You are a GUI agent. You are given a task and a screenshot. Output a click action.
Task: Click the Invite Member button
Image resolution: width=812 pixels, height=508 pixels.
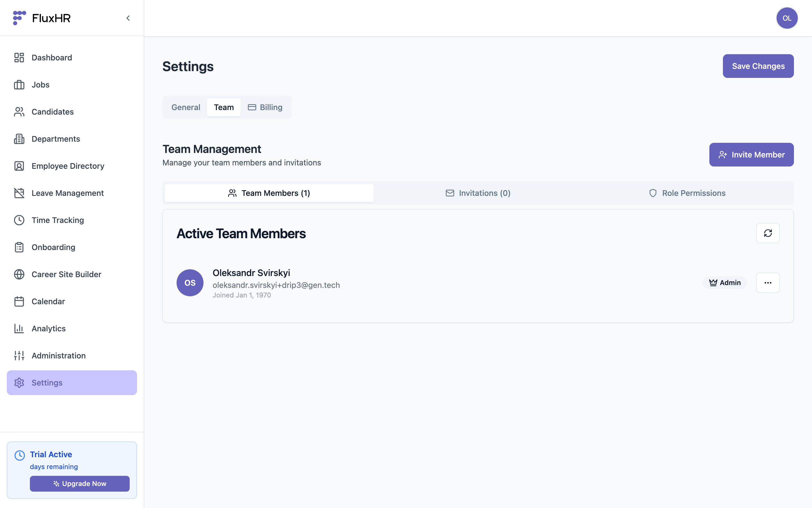click(751, 155)
